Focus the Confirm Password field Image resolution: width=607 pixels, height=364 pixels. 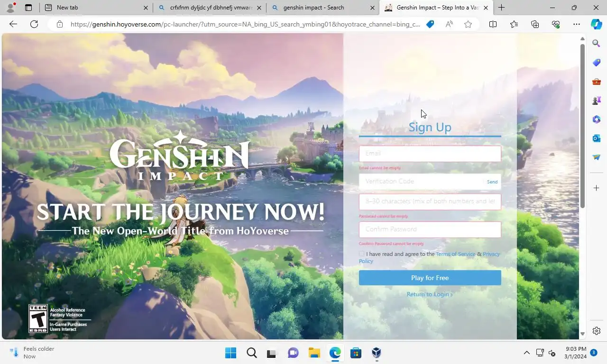pyautogui.click(x=430, y=229)
